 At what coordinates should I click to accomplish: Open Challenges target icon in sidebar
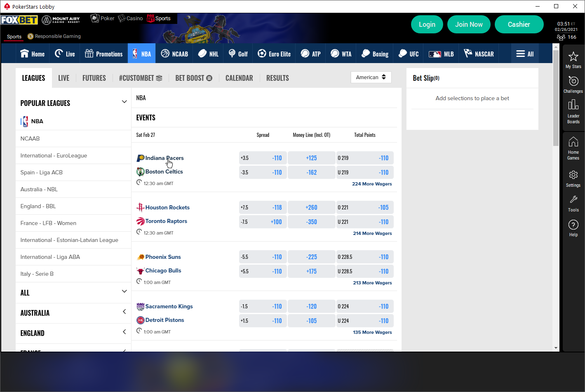(x=573, y=81)
